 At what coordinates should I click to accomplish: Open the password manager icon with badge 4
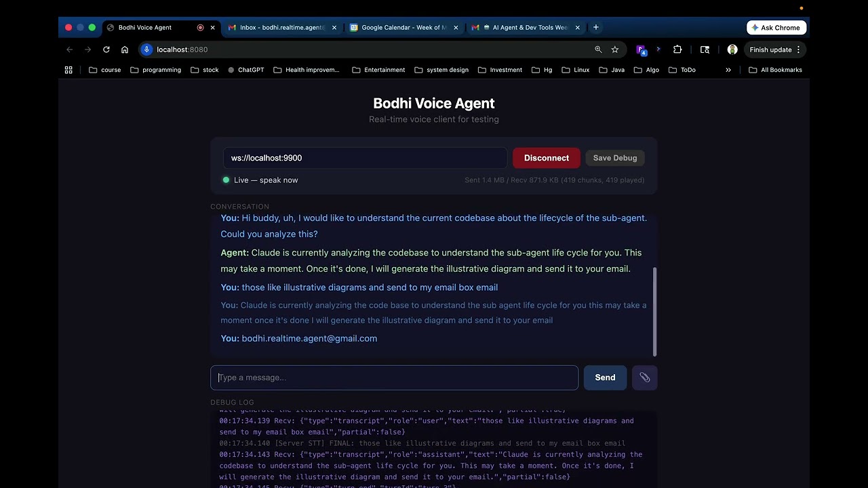coord(642,49)
